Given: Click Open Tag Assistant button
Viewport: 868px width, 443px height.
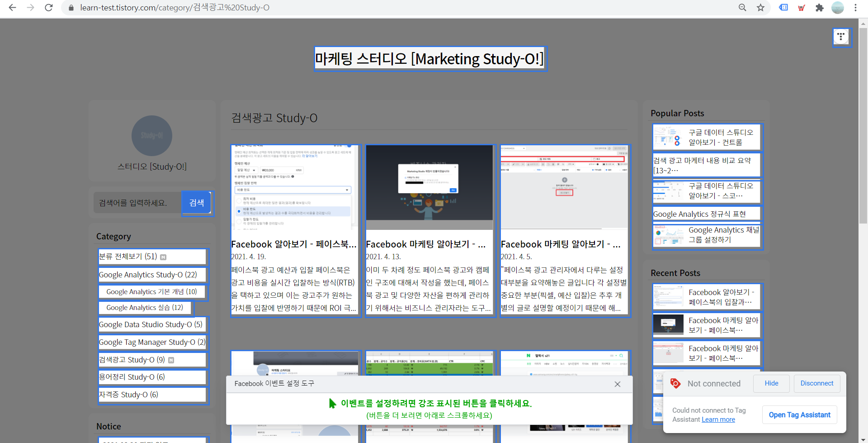Looking at the screenshot, I should click(799, 415).
